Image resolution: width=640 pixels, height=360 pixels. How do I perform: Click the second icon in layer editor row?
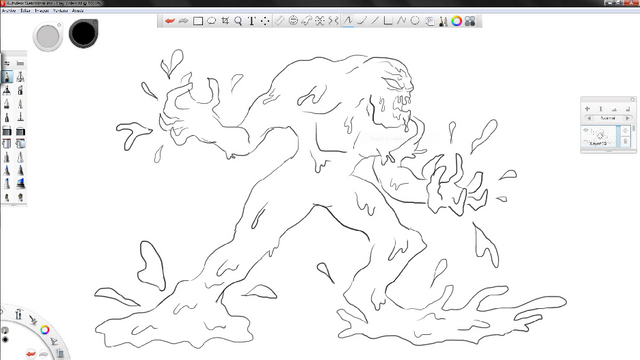pyautogui.click(x=601, y=109)
